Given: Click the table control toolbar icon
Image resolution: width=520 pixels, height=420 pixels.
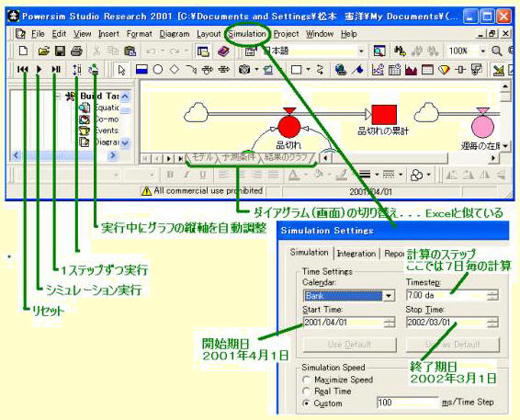Looking at the screenshot, I should (x=427, y=70).
